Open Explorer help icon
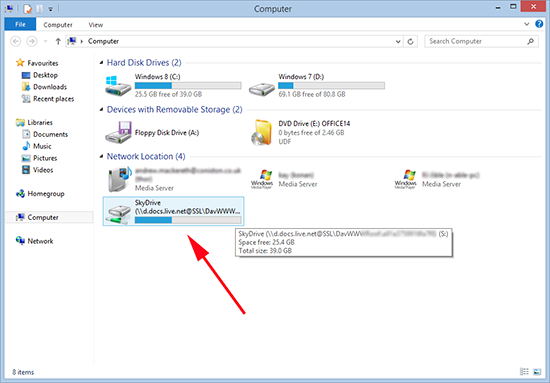 539,24
